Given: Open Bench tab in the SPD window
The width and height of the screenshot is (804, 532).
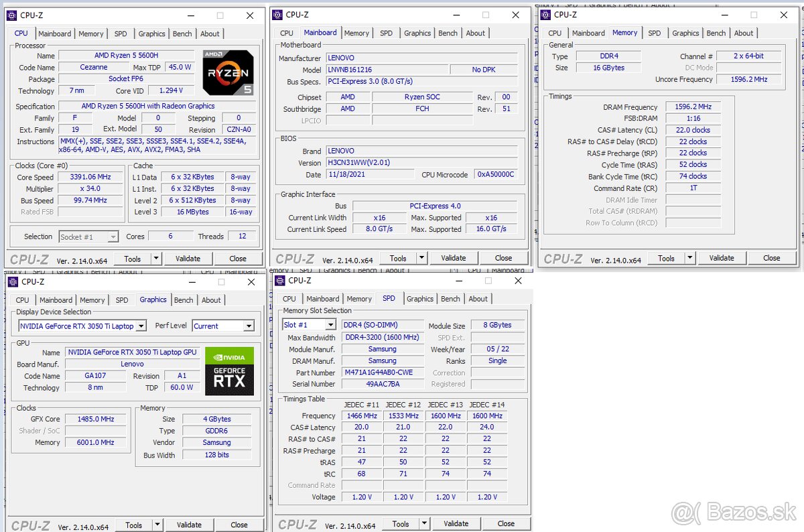Looking at the screenshot, I should coord(451,299).
